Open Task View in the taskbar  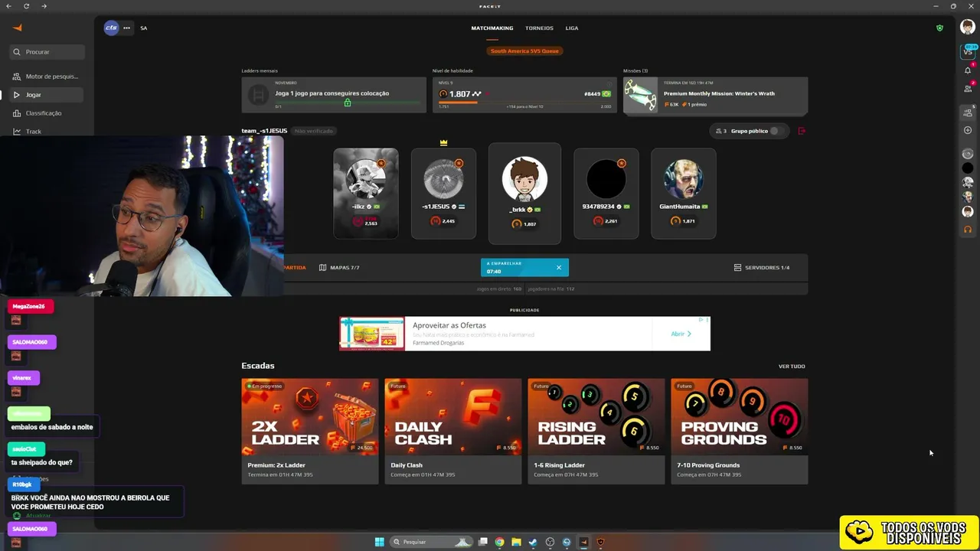(x=483, y=542)
